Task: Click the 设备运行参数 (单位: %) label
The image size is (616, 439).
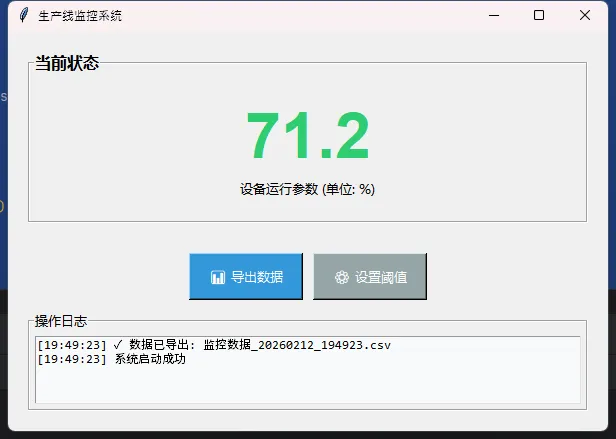Action: pos(307,189)
